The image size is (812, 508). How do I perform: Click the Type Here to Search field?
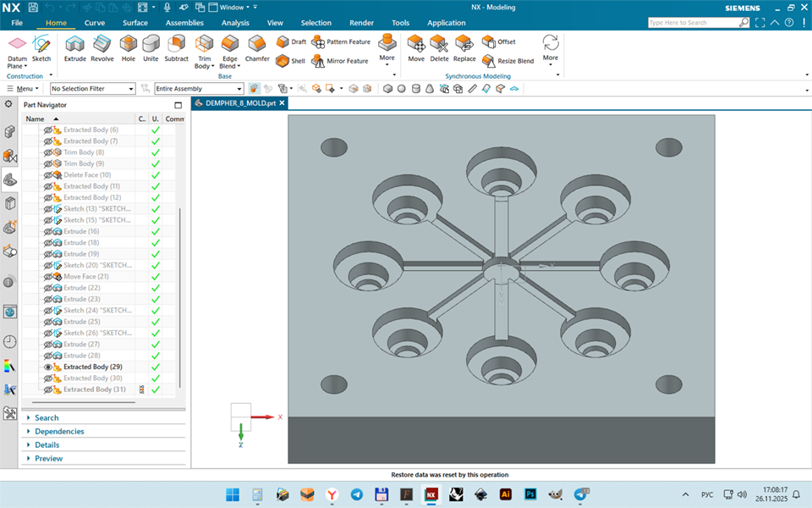point(693,22)
